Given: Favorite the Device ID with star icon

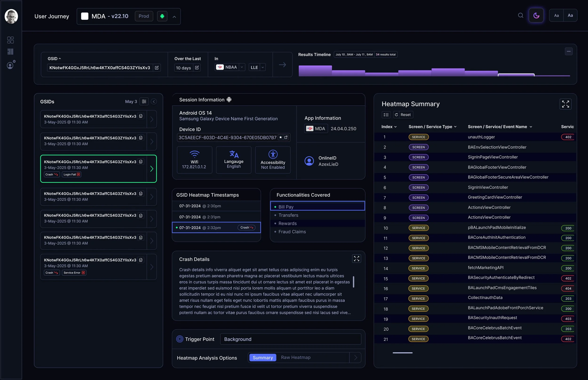Looking at the screenshot, I should pyautogui.click(x=281, y=137).
